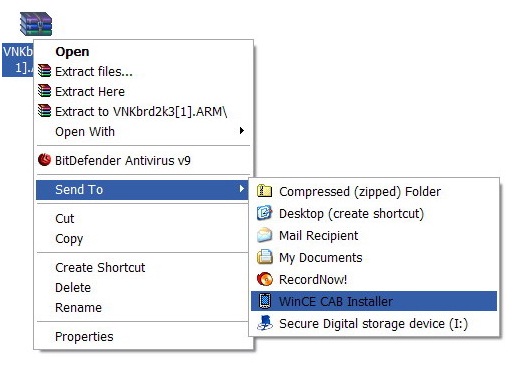Send to WinCE CAB Installer

tap(374, 301)
